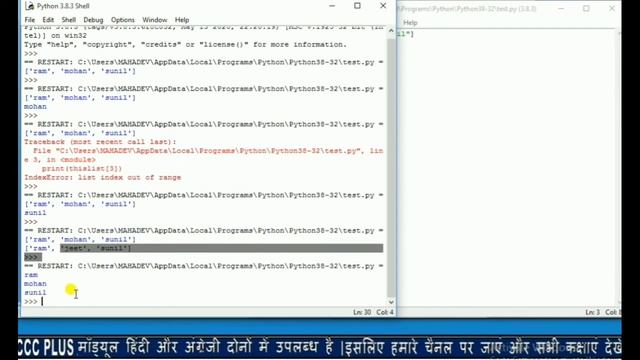Click the 'Type "help", "copyright"' information line

[x=185, y=44]
